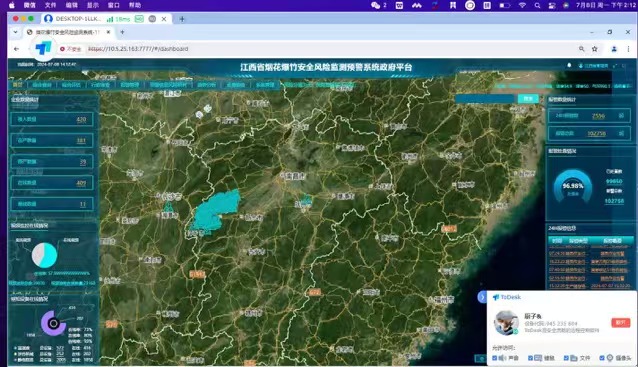
Task: Click the cyan search button beside map input
Action: (528, 99)
